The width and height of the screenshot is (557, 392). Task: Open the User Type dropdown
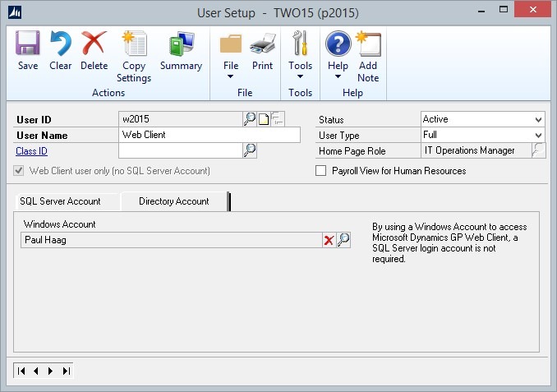point(538,135)
